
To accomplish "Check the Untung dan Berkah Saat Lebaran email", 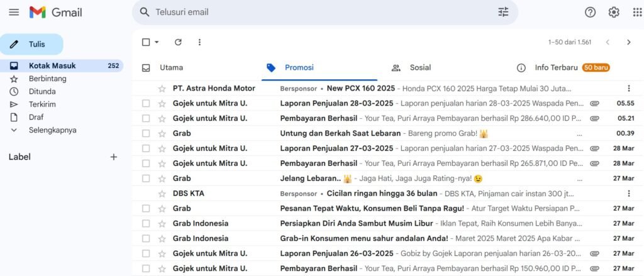I will [x=146, y=133].
